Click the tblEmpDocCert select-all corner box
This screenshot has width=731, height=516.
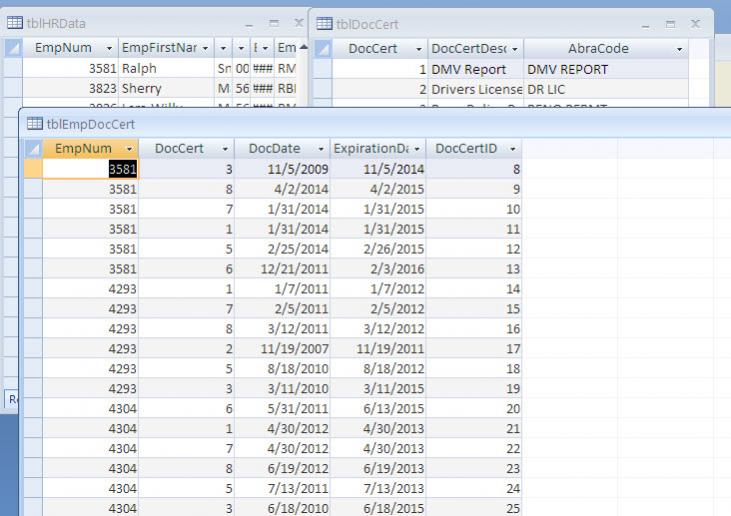32,148
